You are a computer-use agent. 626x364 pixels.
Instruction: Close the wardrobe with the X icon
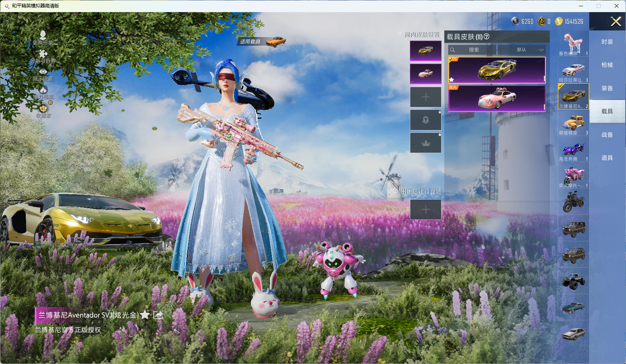[x=616, y=21]
